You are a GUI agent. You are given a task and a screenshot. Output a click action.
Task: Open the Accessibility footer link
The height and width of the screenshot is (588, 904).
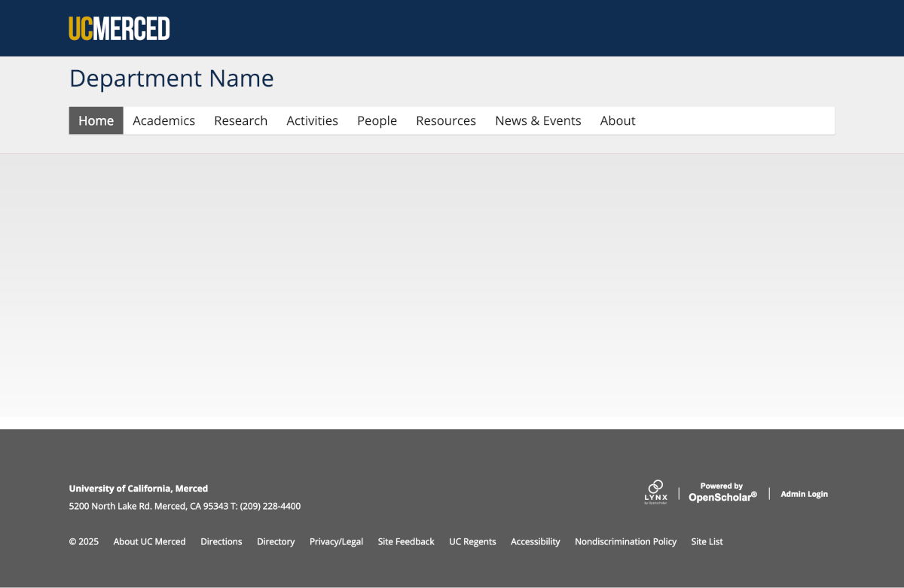click(536, 541)
